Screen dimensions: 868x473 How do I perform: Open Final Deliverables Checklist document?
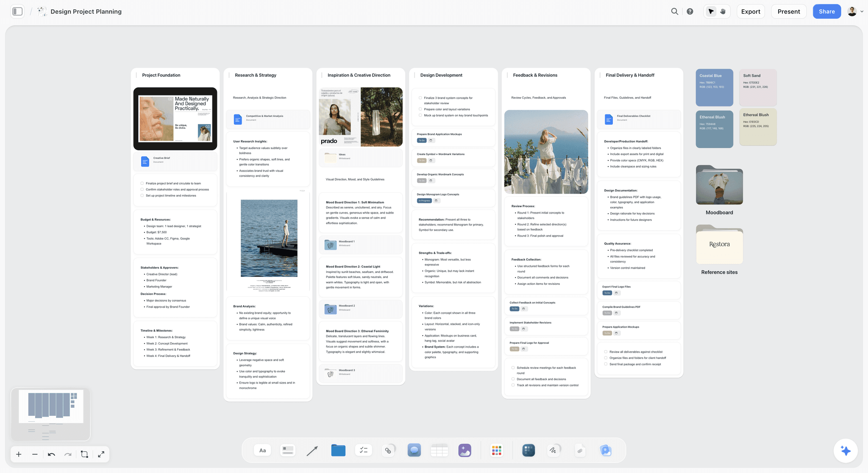pos(639,119)
